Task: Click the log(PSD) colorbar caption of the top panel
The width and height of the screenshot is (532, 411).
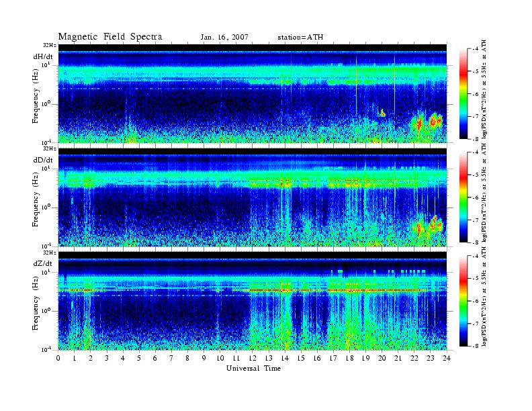Action: [x=484, y=89]
